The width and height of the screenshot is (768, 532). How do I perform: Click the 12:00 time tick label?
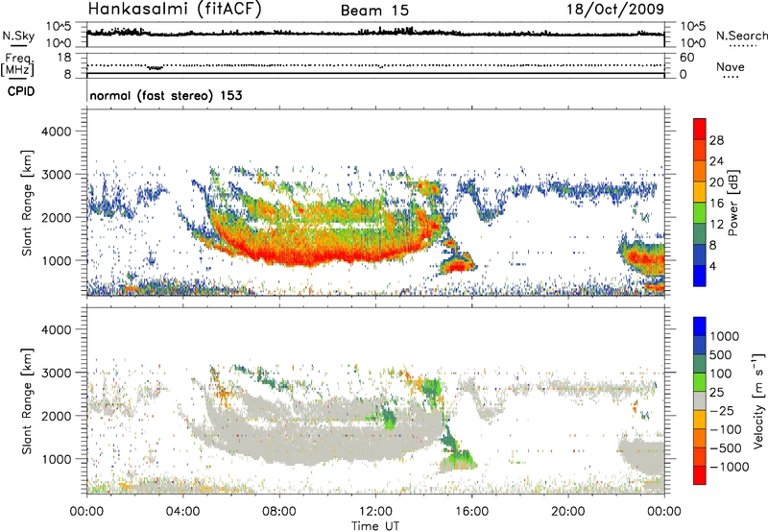pos(375,512)
